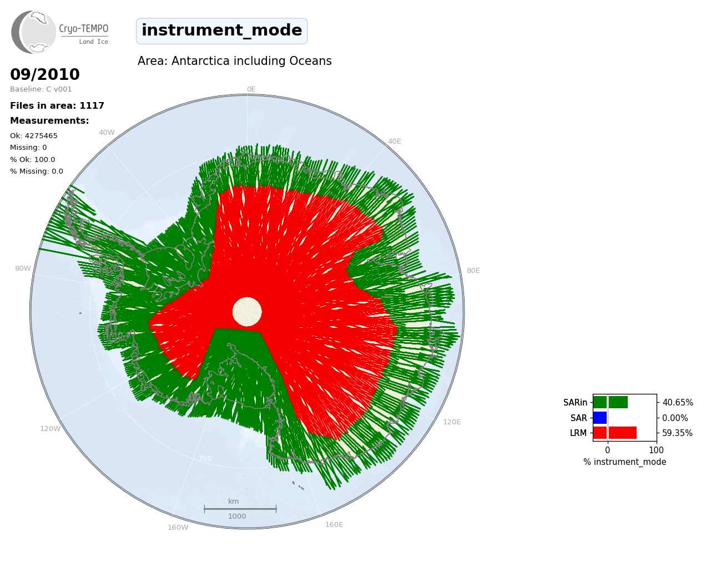Click the 70S latitude label
Screen dimensions: 706x588
205,459
